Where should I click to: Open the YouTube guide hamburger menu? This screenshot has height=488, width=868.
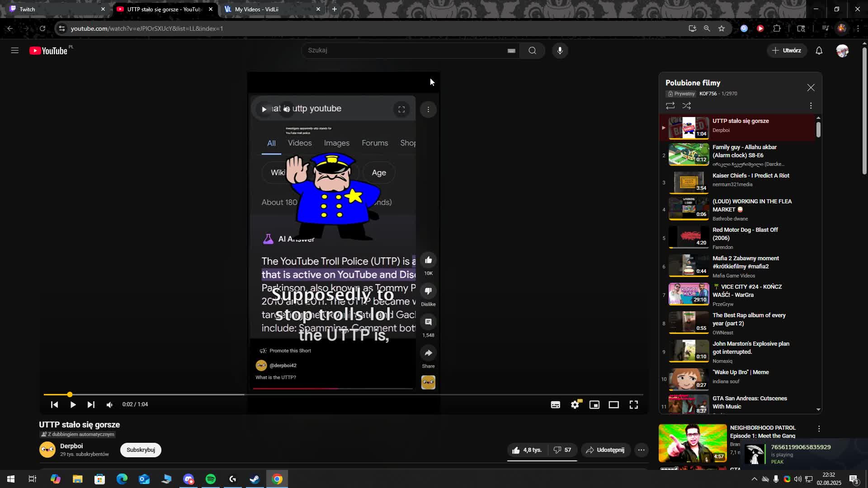click(14, 51)
